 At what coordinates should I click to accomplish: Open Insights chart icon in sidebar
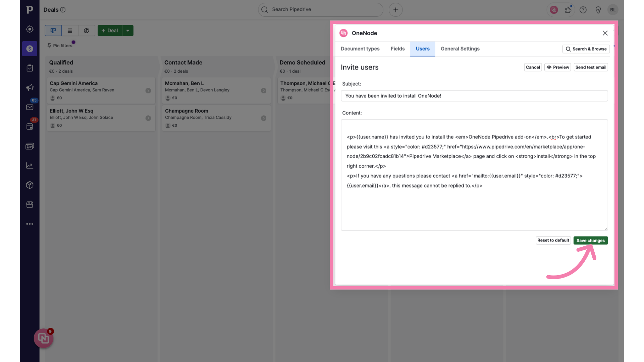[30, 166]
